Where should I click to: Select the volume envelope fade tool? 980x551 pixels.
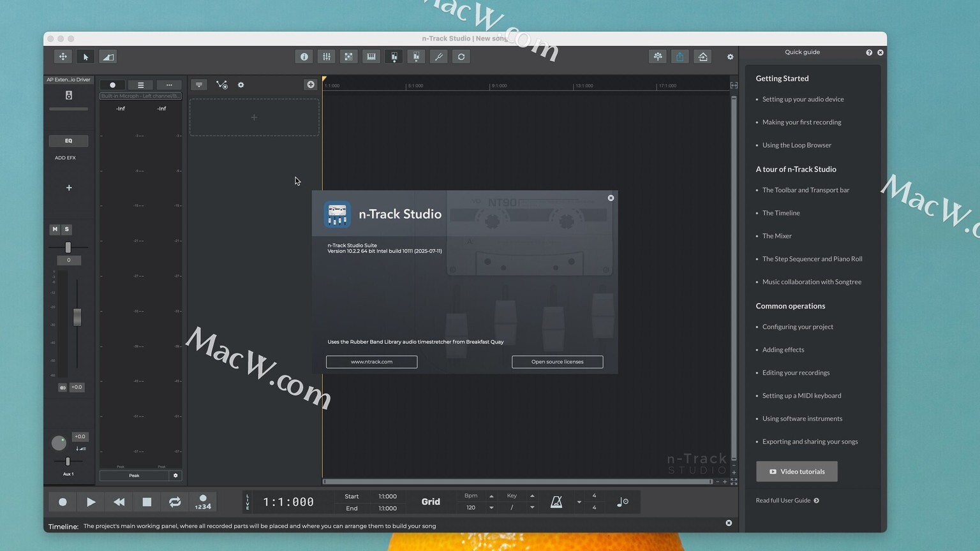click(108, 57)
